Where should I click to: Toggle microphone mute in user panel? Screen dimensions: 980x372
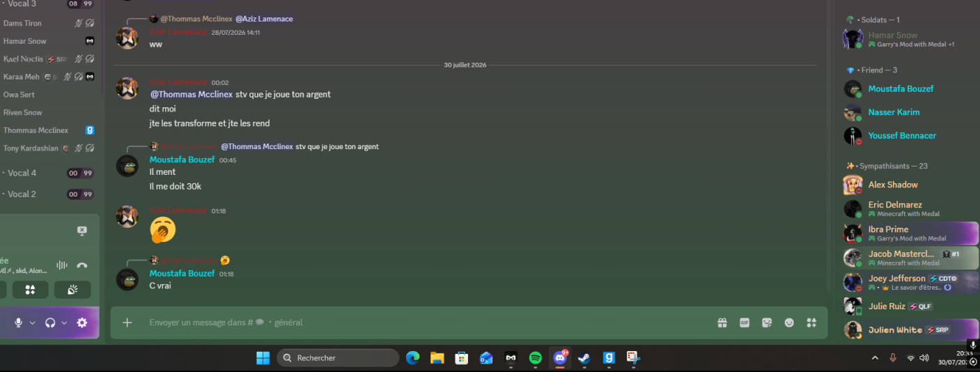tap(19, 323)
